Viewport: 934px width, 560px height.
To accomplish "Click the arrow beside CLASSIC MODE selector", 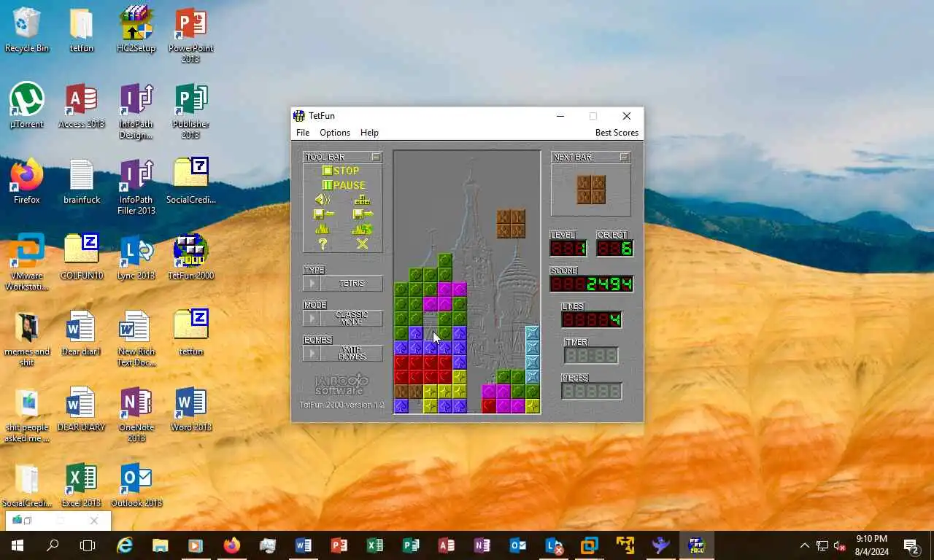I will (312, 319).
